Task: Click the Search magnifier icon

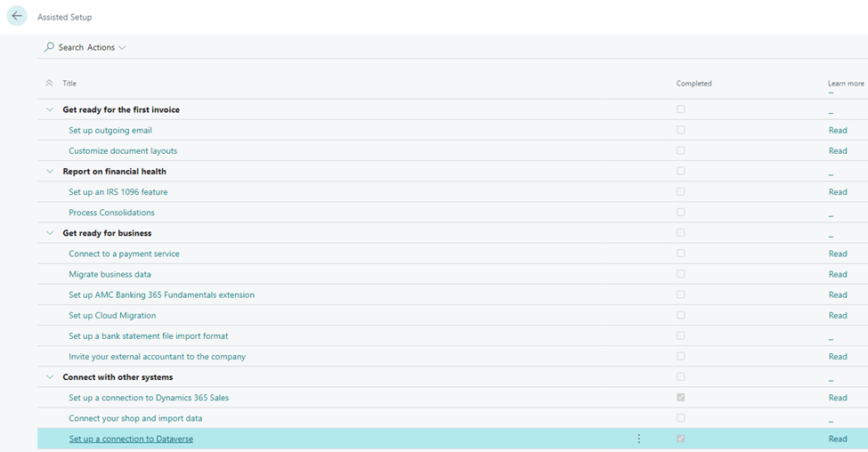Action: click(x=50, y=47)
